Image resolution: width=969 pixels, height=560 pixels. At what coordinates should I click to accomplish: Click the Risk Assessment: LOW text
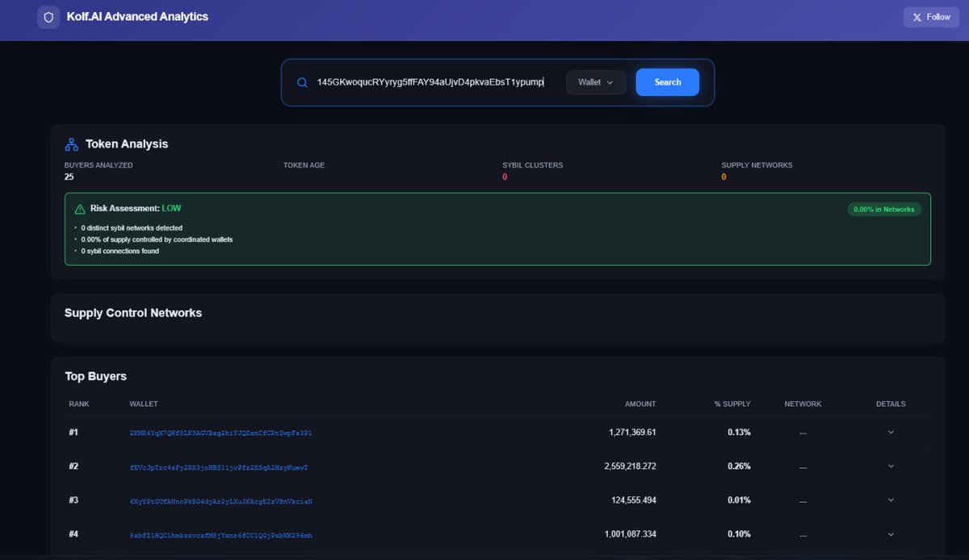136,208
